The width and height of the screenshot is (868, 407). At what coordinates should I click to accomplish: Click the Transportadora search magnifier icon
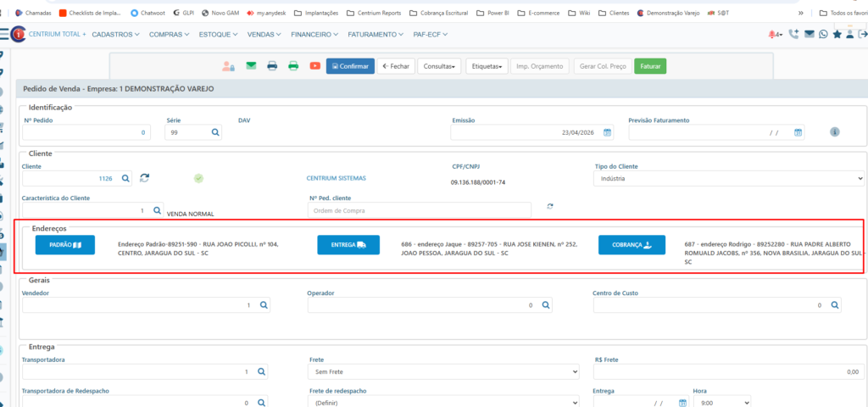click(x=261, y=371)
